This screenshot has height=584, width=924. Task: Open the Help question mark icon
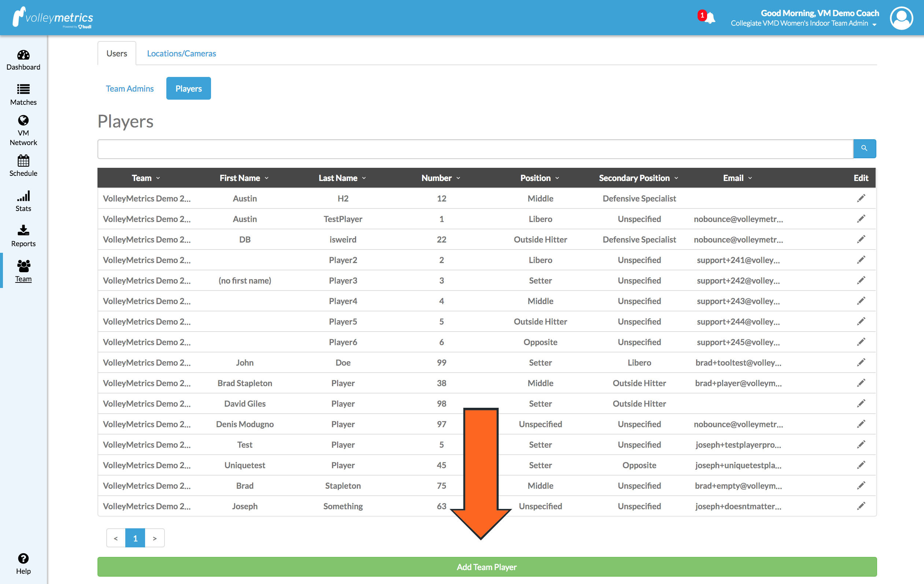coord(23,558)
